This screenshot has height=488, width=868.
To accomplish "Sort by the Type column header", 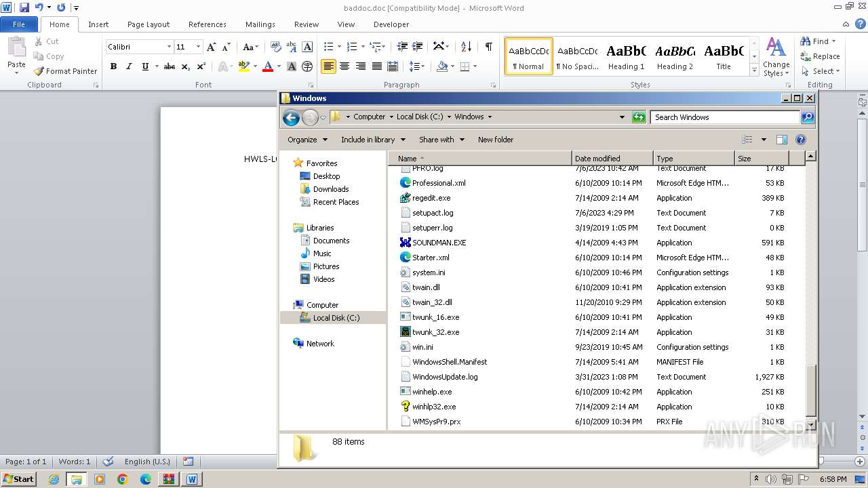I will point(694,158).
